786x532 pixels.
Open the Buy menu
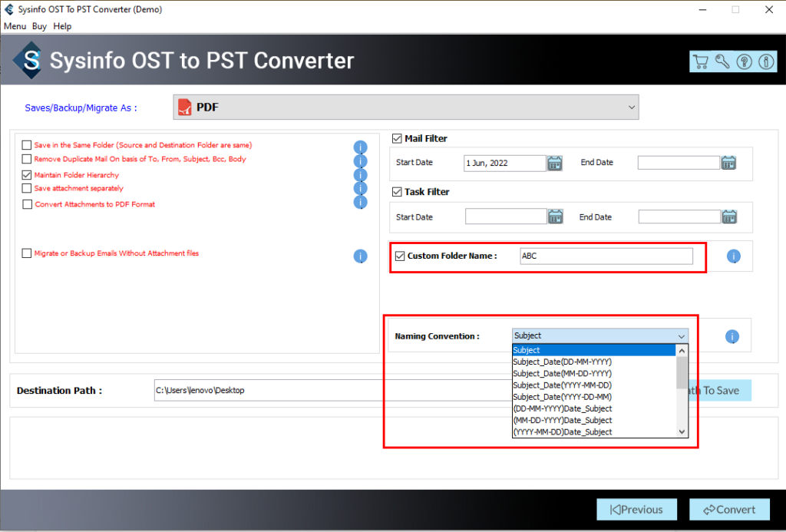pyautogui.click(x=39, y=26)
